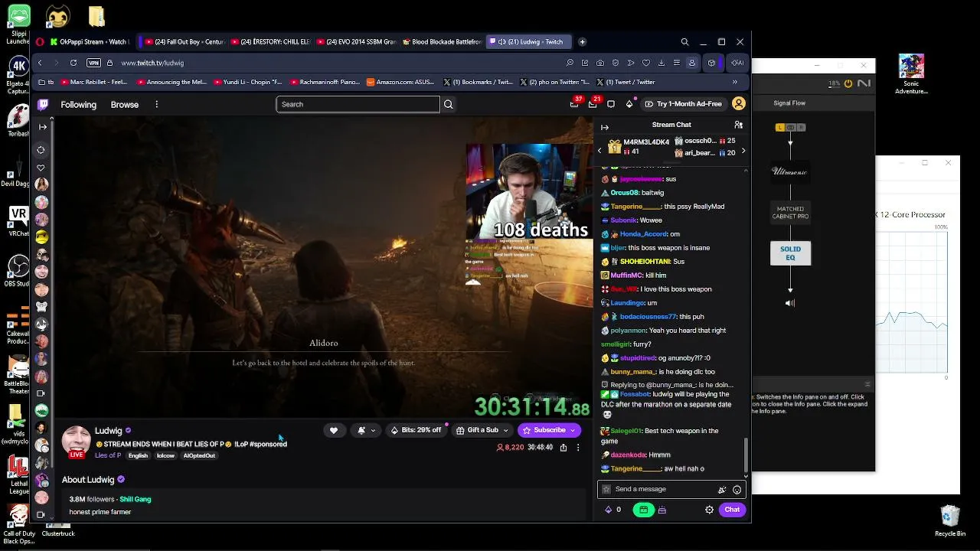The height and width of the screenshot is (551, 980).
Task: Click the English stream tag
Action: [138, 455]
